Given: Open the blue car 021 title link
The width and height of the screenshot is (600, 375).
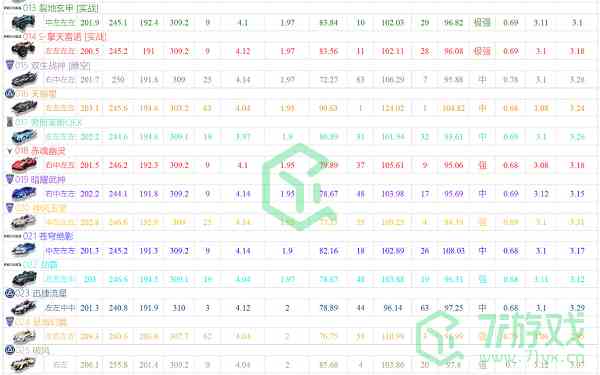Looking at the screenshot, I should [x=48, y=236].
